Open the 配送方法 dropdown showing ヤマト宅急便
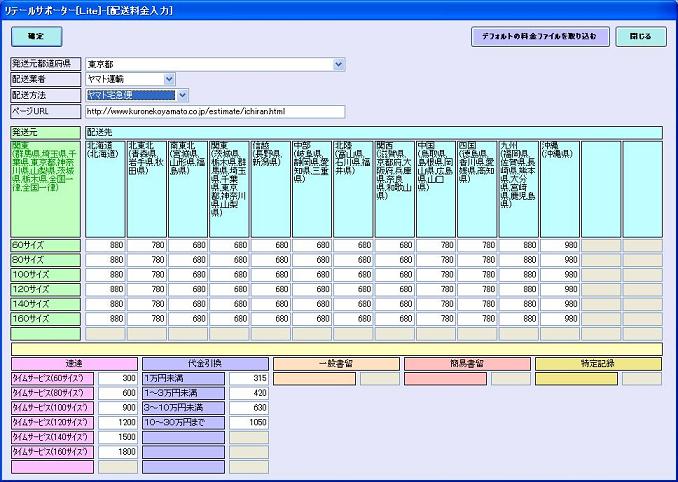This screenshot has width=678, height=482. 182,95
